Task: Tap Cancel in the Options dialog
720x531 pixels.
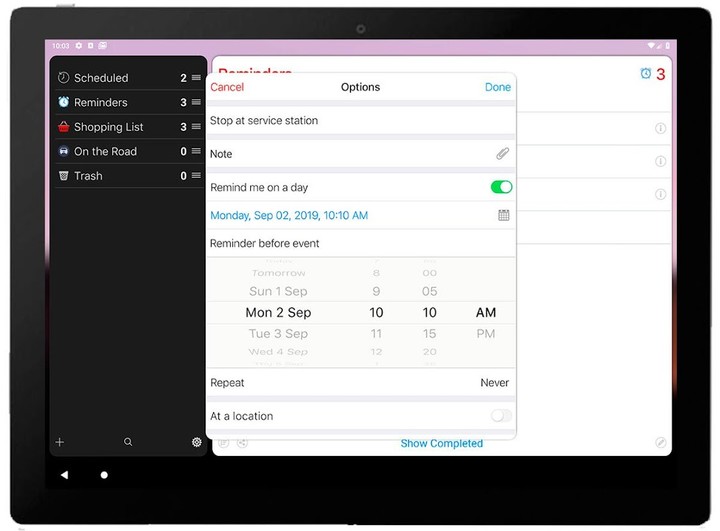Action: (x=227, y=87)
